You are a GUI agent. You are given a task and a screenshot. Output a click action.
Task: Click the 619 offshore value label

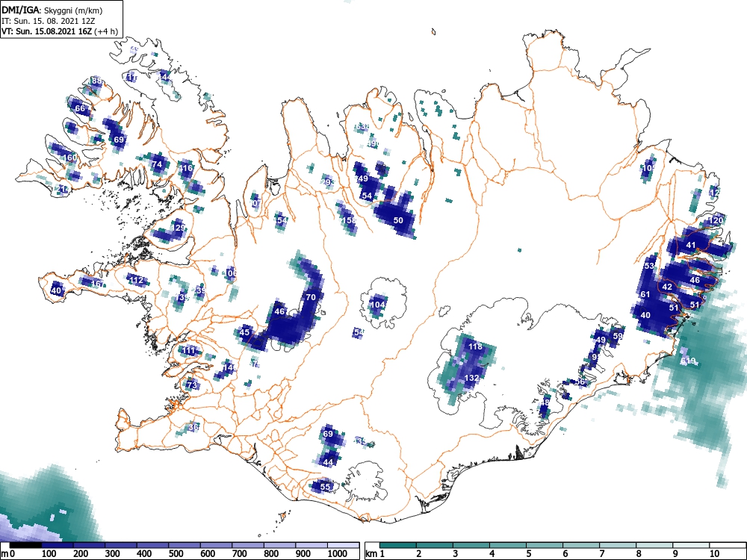(x=688, y=361)
